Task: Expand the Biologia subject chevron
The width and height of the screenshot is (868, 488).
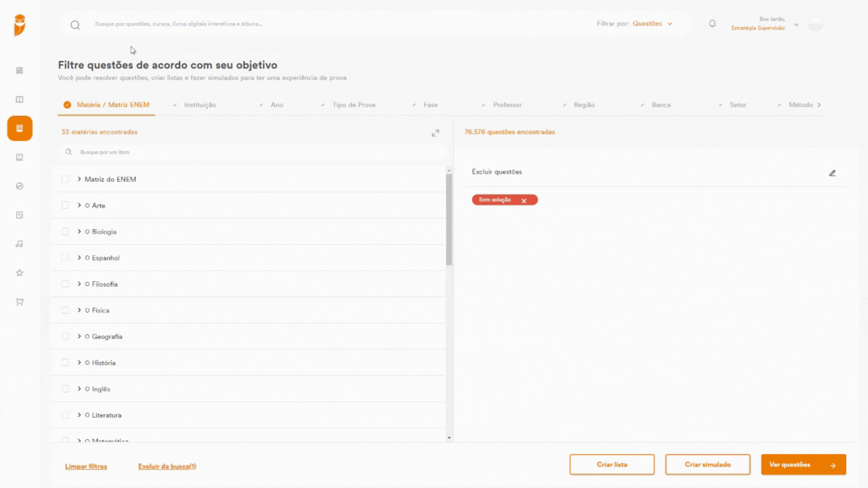Action: point(79,231)
